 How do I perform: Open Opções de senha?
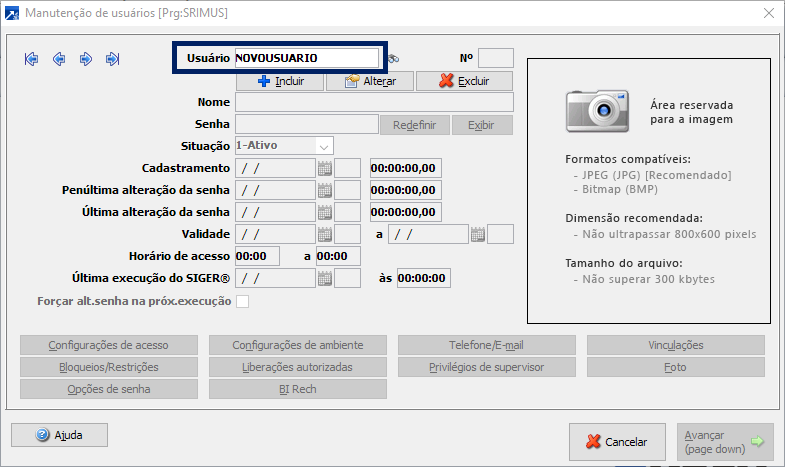coord(109,389)
